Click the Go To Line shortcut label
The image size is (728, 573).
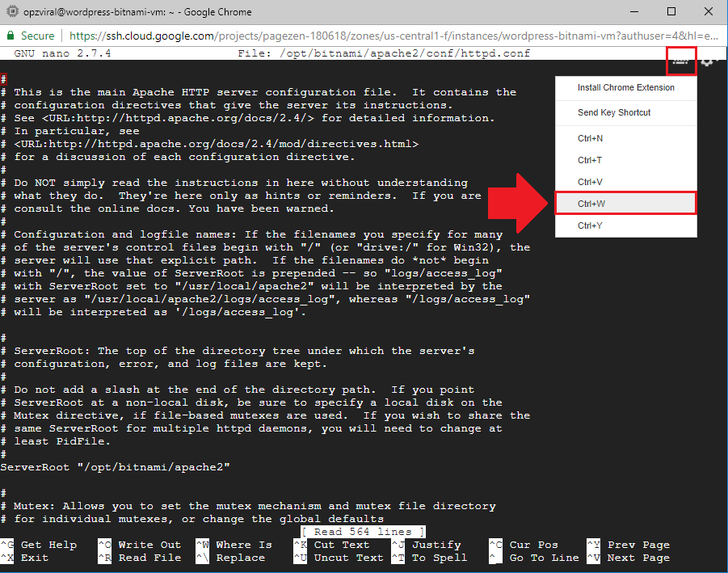tap(544, 558)
